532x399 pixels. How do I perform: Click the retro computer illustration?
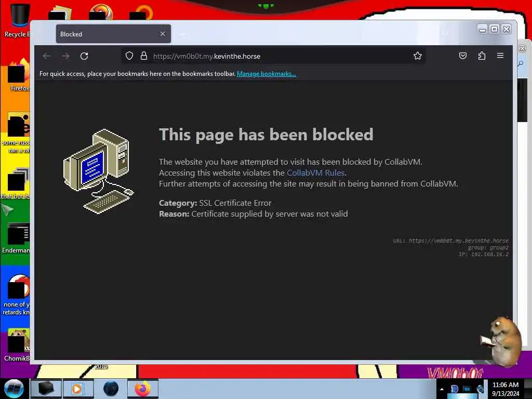(99, 171)
